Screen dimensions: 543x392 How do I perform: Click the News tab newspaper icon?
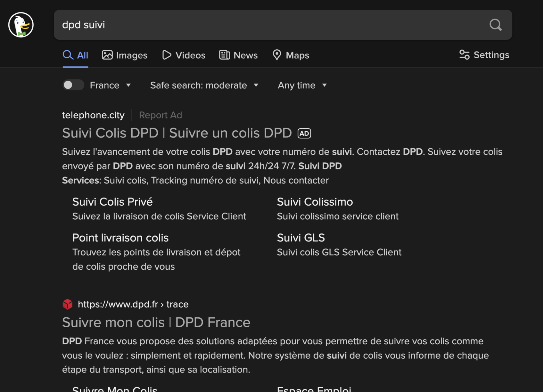(x=224, y=55)
